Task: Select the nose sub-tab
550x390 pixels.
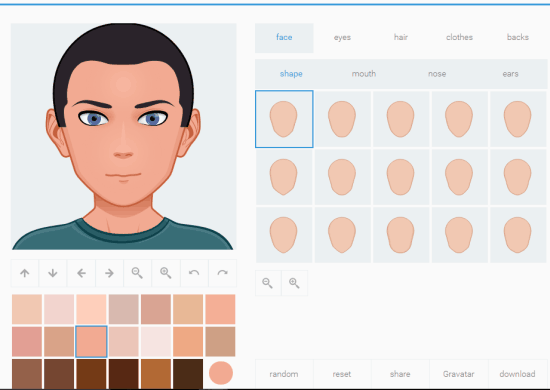Action: click(x=437, y=74)
